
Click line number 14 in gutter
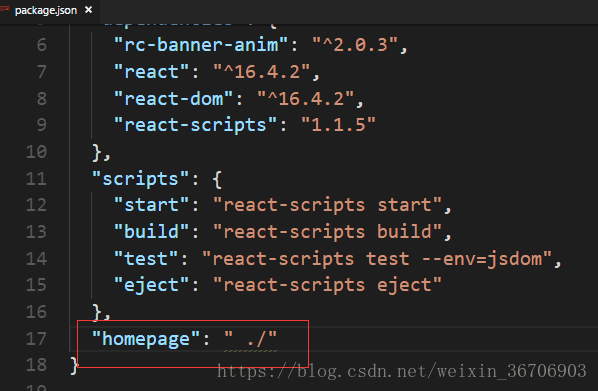(36, 259)
